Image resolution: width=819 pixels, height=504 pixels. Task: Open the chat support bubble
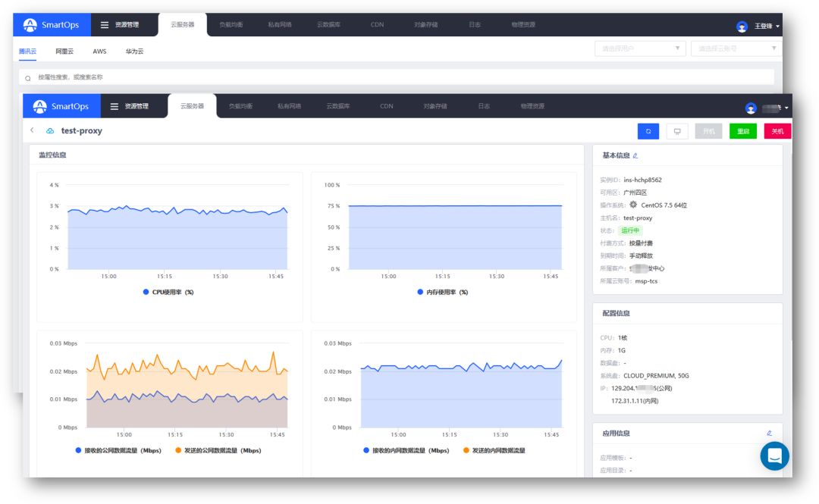pyautogui.click(x=774, y=456)
